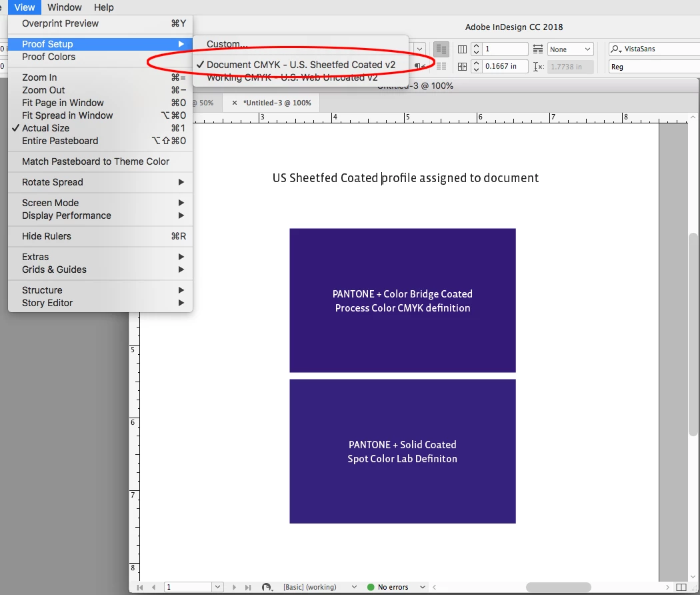Toggle Proof Colors in View menu
The image size is (700, 595).
101,57
